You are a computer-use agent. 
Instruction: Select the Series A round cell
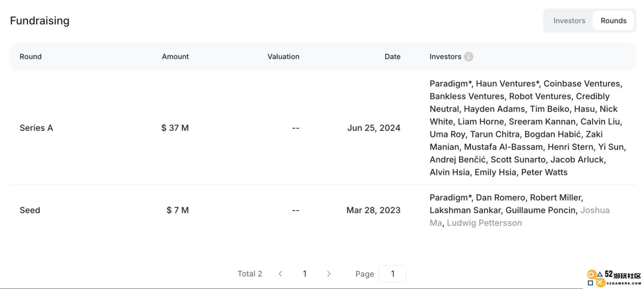coord(36,128)
